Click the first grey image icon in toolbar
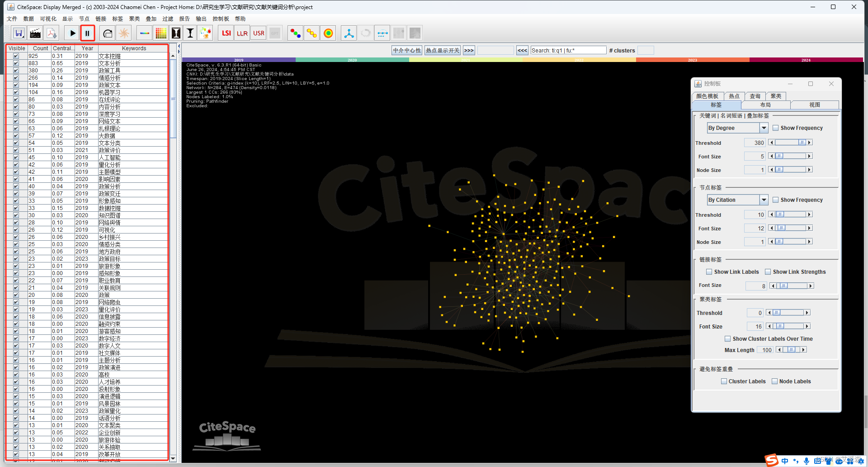 [399, 33]
